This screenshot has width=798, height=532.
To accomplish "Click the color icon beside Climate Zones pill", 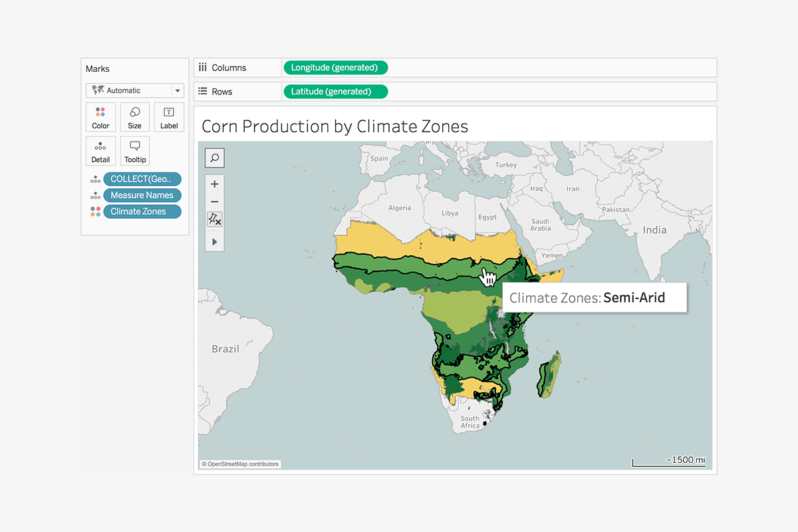I will coord(96,211).
